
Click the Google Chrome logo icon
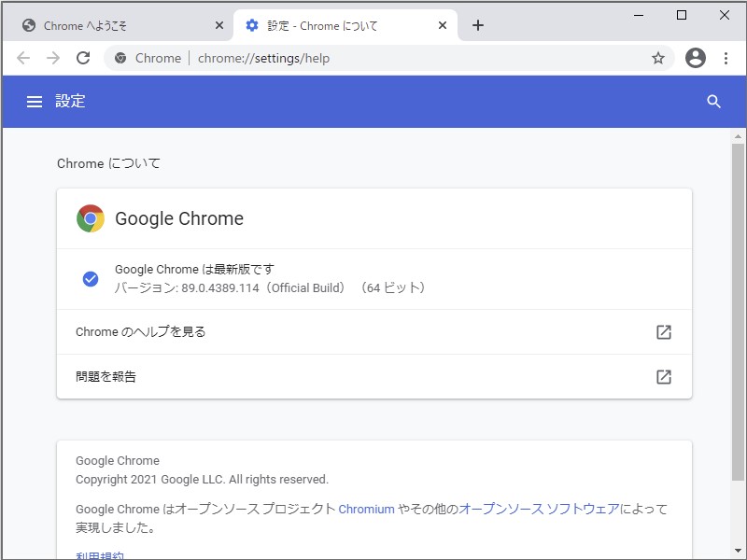(x=90, y=217)
